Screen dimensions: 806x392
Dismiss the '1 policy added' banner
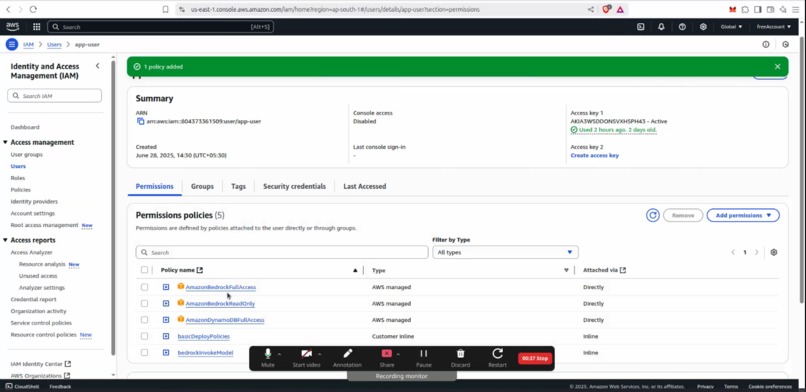click(777, 66)
